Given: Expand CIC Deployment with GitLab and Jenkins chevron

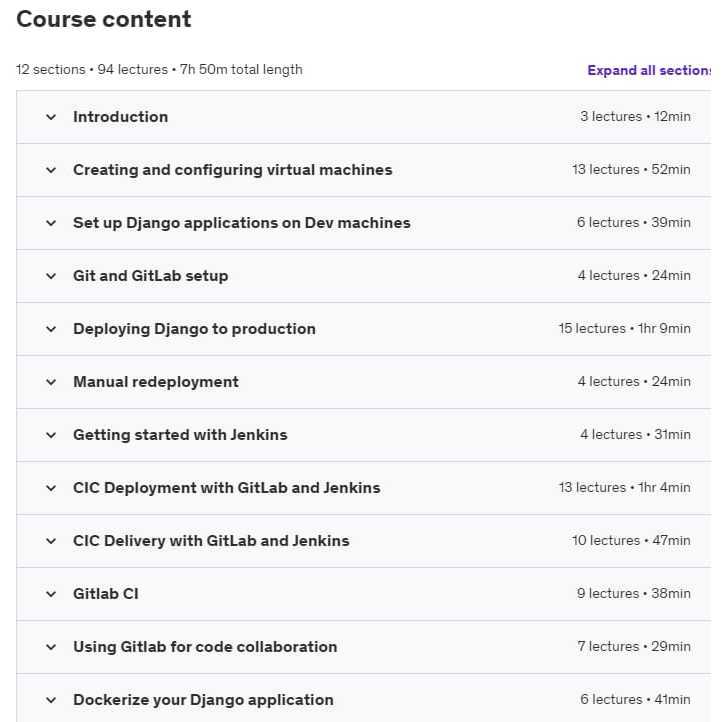Looking at the screenshot, I should click(x=51, y=488).
